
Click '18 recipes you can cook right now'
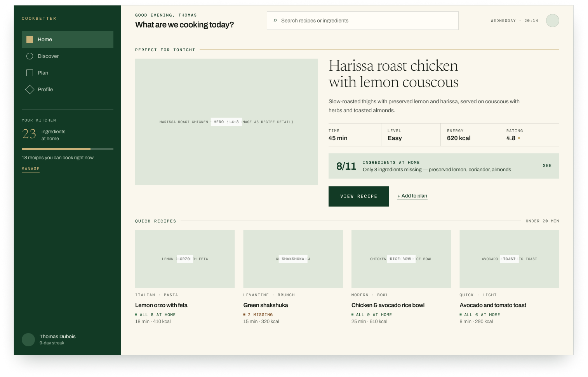click(x=57, y=158)
